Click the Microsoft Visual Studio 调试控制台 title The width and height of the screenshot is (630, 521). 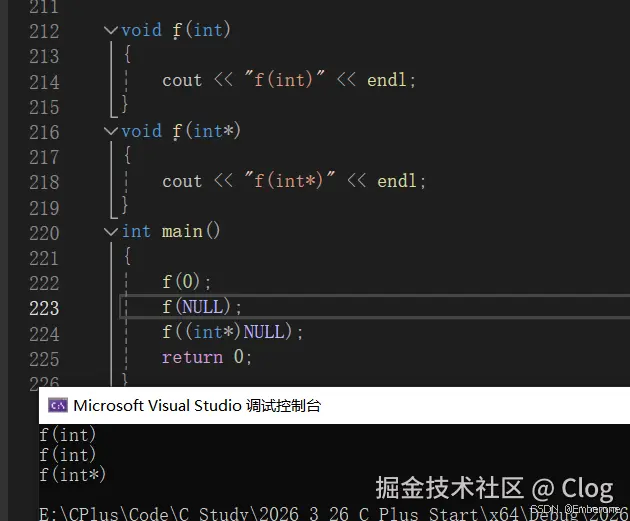coord(197,405)
